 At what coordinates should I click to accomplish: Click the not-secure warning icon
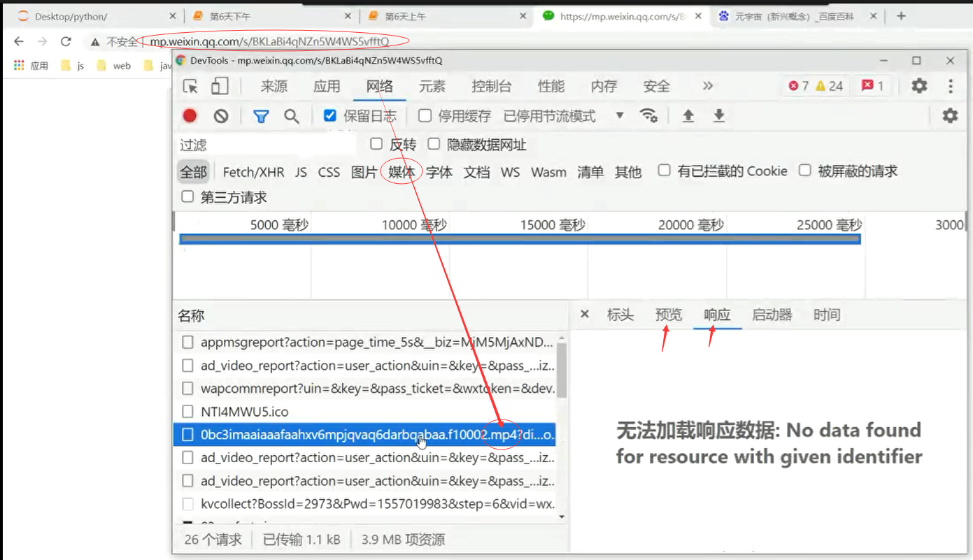[x=95, y=42]
